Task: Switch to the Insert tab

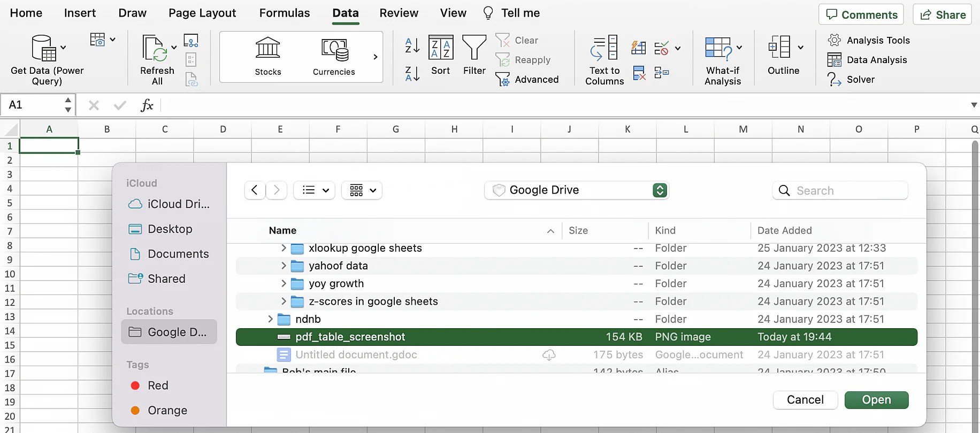Action: (80, 13)
